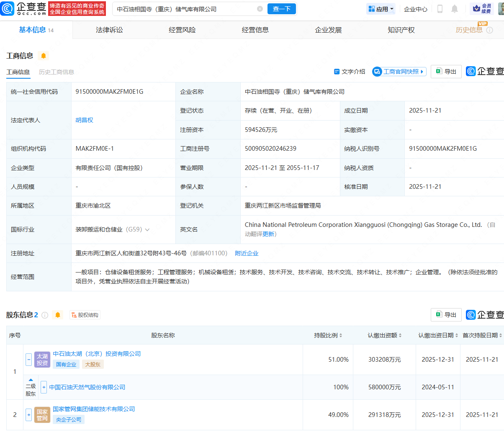504x432 pixels.
Task: Sort by 持股比例 column
Action: click(328, 335)
